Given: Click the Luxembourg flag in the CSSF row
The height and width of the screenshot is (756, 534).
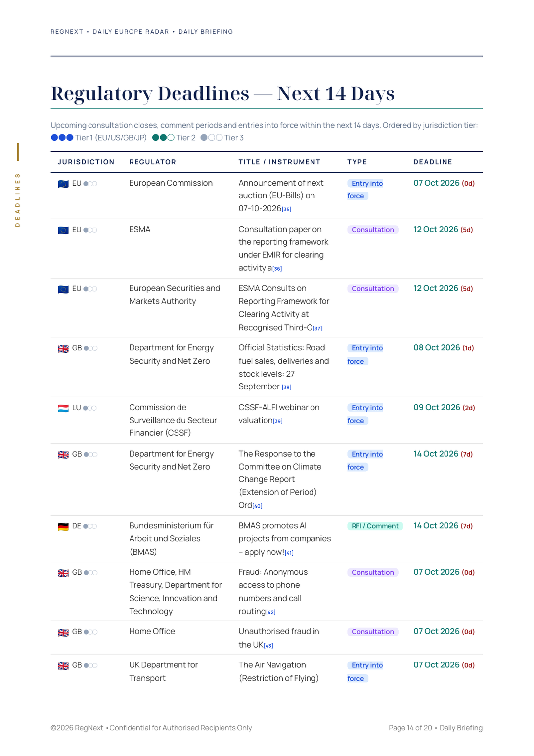Looking at the screenshot, I should pyautogui.click(x=63, y=408).
